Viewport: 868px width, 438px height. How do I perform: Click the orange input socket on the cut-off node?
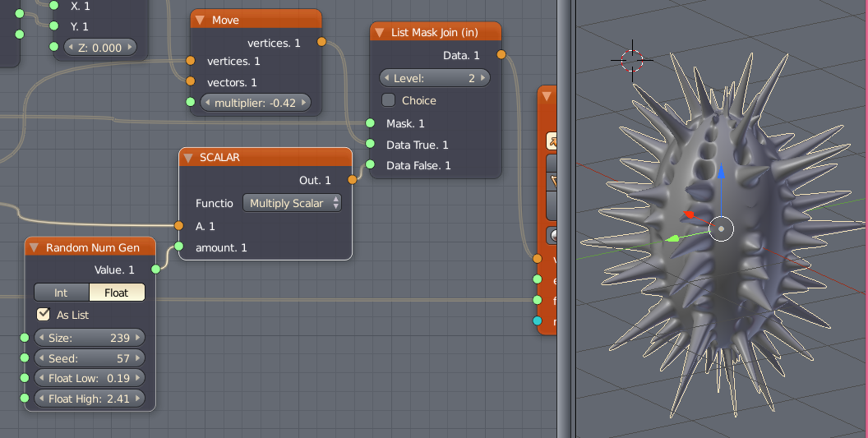coord(537,259)
